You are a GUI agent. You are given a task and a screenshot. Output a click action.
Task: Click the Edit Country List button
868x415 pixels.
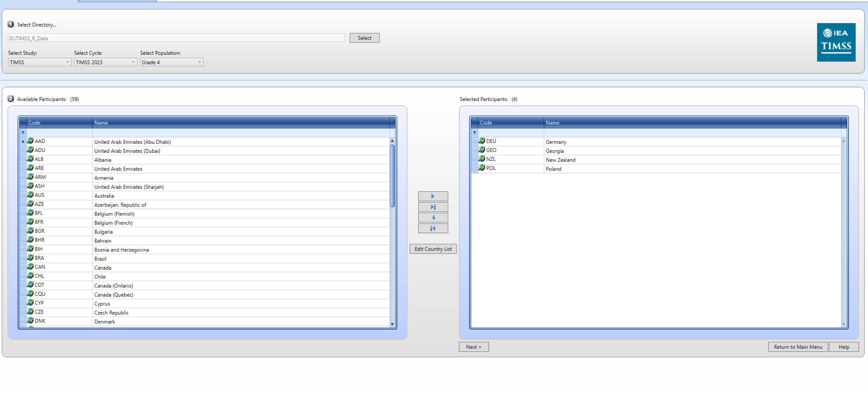(433, 249)
